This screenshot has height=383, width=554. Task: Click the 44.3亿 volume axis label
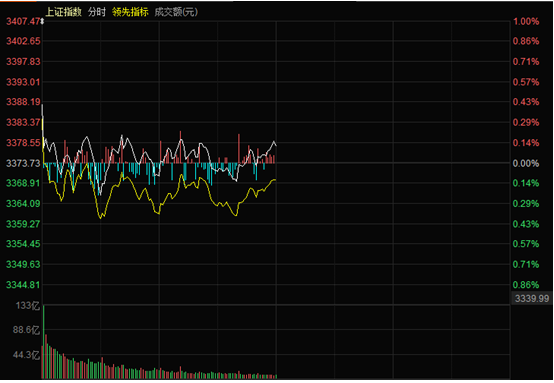(x=26, y=355)
